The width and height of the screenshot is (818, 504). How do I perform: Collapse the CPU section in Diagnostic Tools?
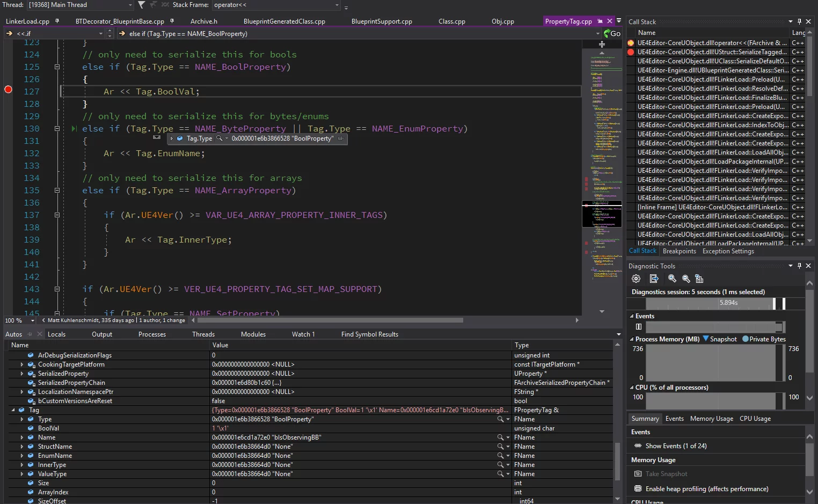coord(632,388)
